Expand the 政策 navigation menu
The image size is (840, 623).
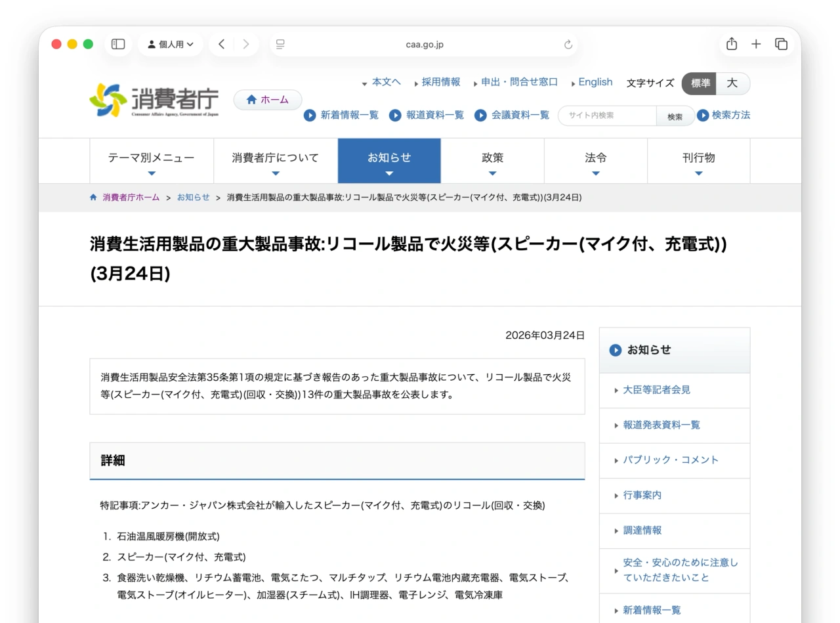click(x=492, y=158)
